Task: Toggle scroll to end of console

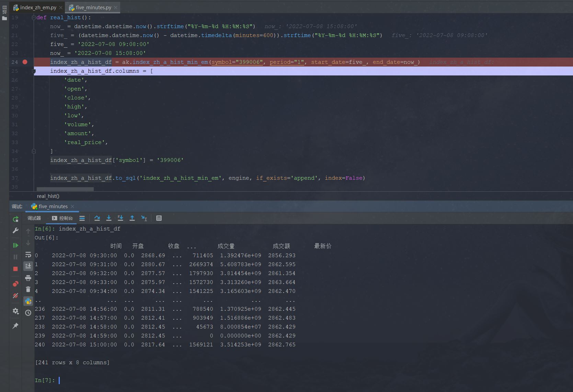Action: click(x=28, y=266)
